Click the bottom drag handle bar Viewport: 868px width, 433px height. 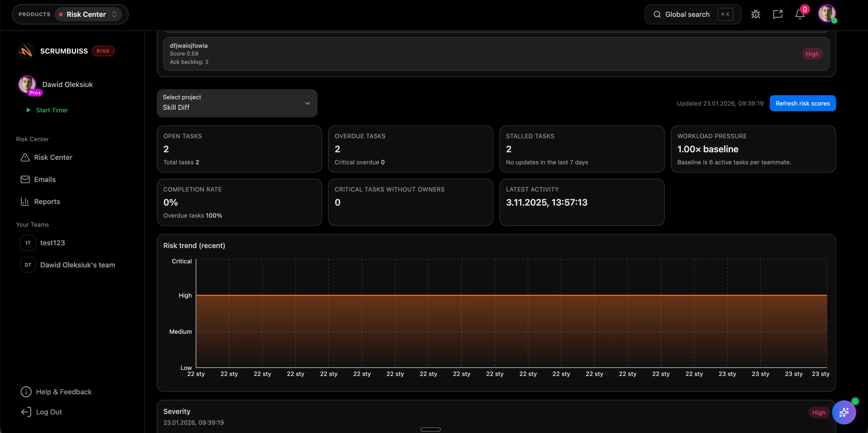click(430, 429)
